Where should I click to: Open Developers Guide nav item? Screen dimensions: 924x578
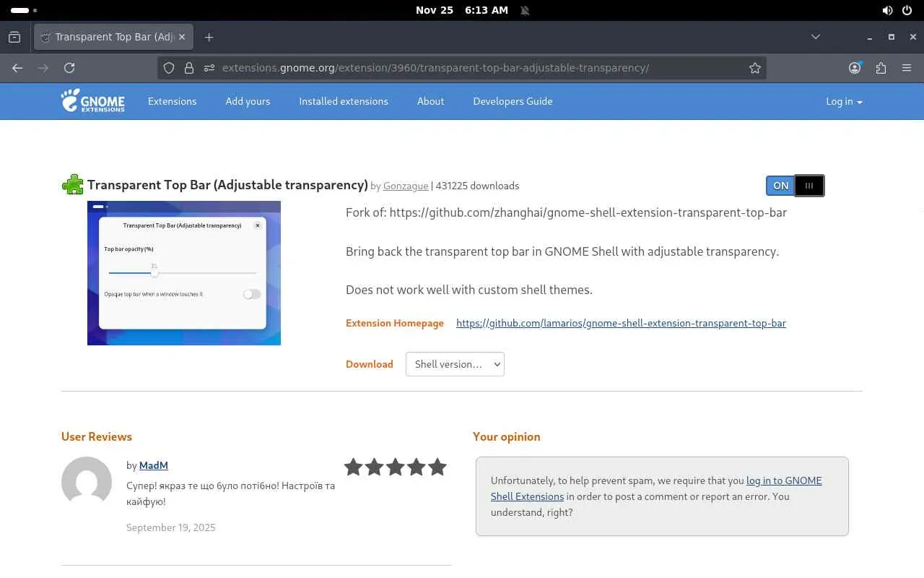point(513,101)
